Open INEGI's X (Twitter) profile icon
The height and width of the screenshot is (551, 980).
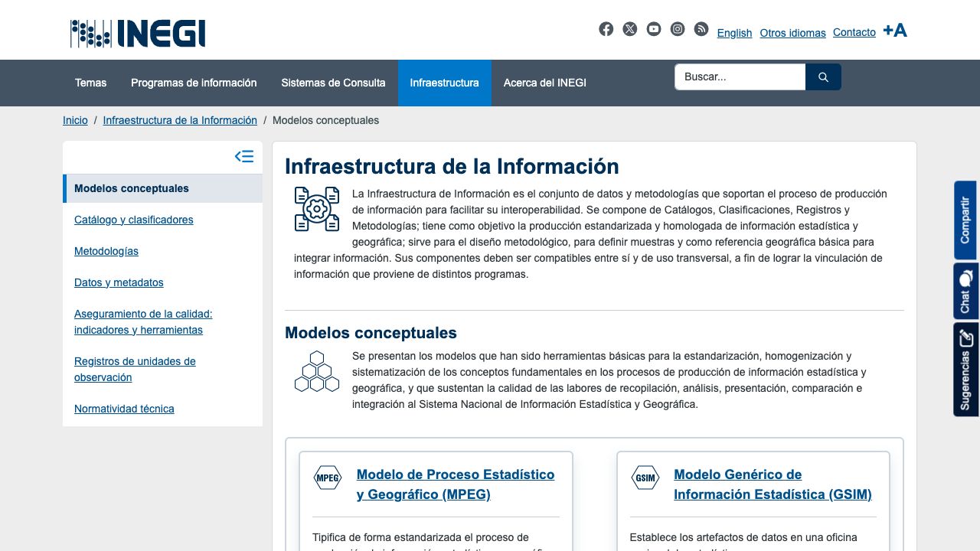pos(629,29)
